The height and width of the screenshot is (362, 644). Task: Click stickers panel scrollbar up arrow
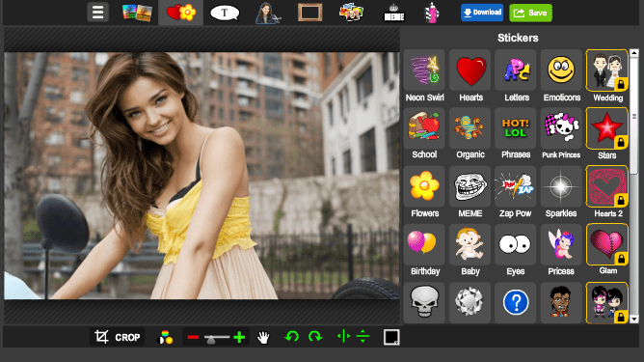coord(634,53)
